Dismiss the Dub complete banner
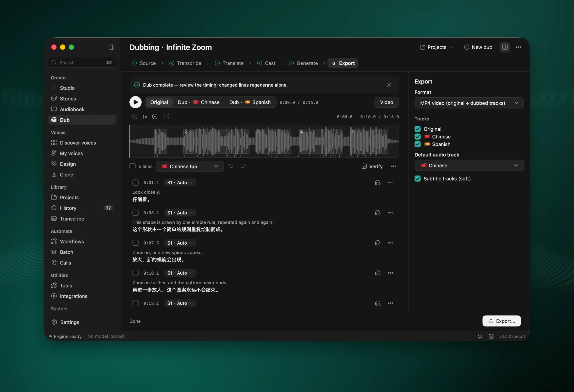This screenshot has height=392, width=574. (x=389, y=85)
